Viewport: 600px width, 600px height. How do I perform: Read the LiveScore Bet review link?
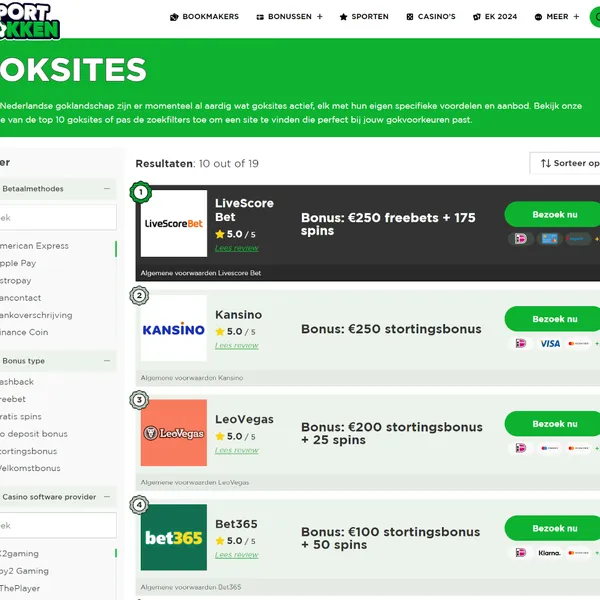[237, 248]
